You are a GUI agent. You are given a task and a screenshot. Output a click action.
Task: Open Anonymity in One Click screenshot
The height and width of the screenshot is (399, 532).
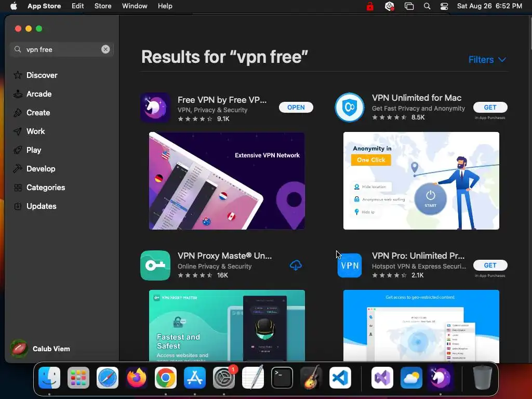(421, 180)
